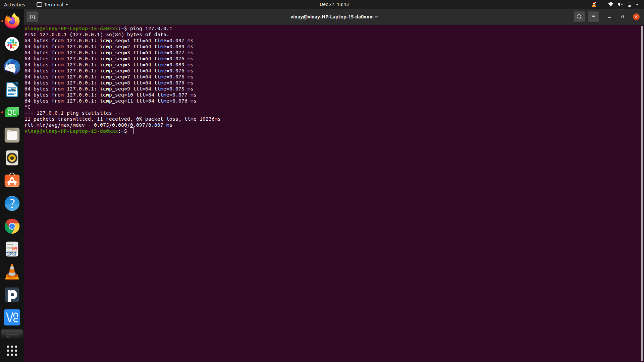The height and width of the screenshot is (362, 644).
Task: Open Slack from the dock
Action: coord(12,44)
